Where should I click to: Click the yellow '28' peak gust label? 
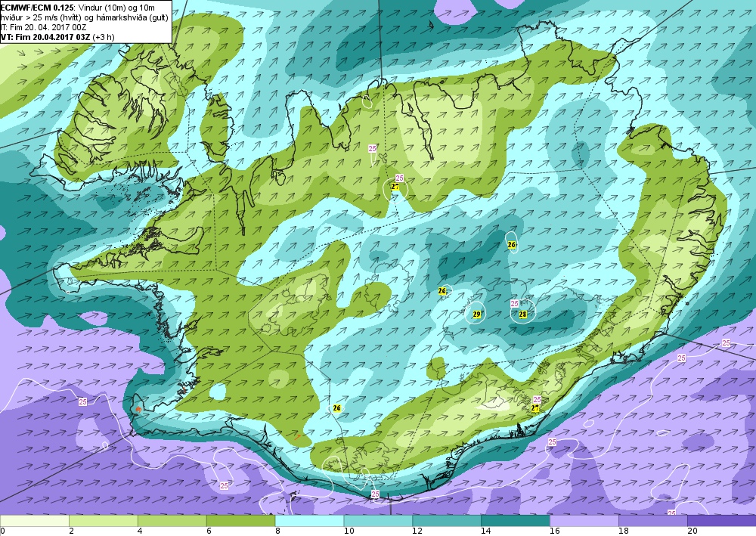522,314
